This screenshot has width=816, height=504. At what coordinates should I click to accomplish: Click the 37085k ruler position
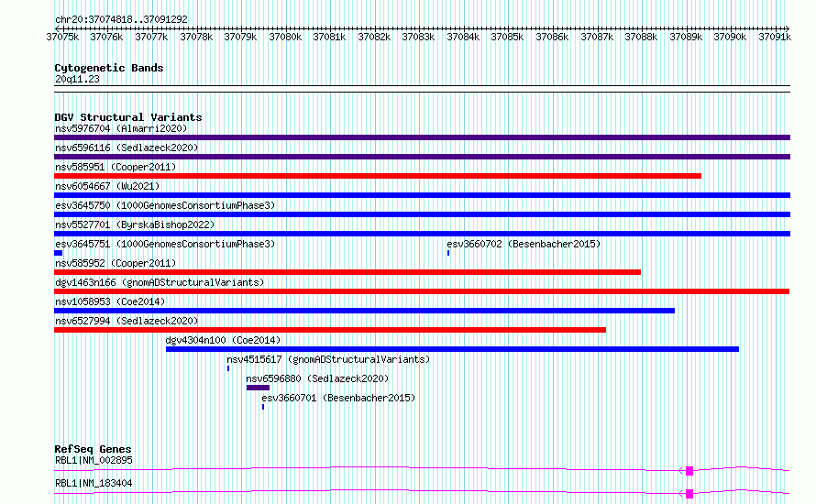pyautogui.click(x=507, y=37)
